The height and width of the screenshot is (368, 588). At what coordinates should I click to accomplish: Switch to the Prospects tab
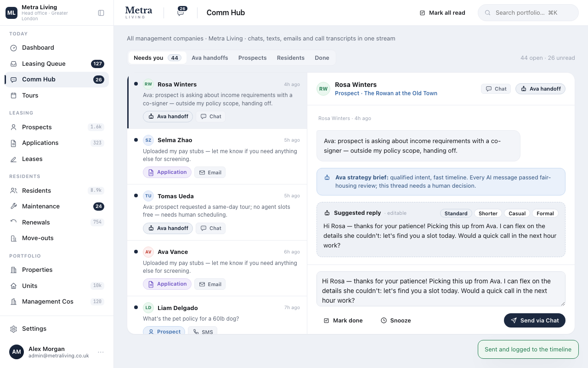point(252,58)
